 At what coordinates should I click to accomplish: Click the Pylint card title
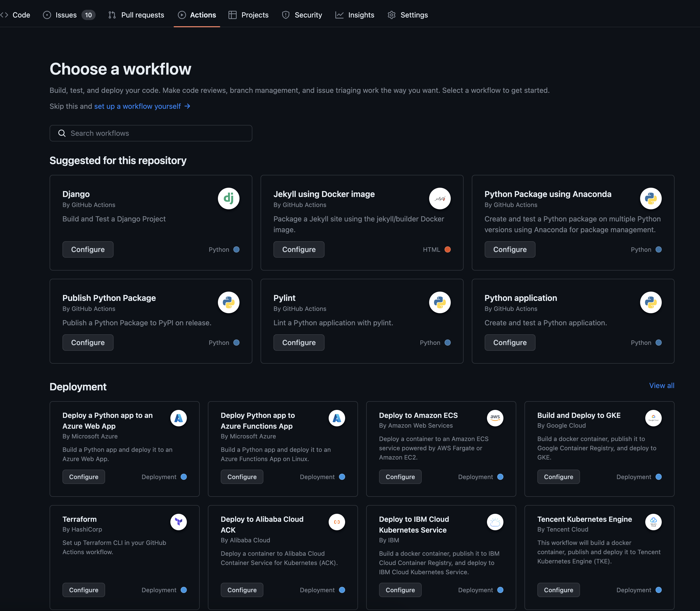click(x=284, y=298)
